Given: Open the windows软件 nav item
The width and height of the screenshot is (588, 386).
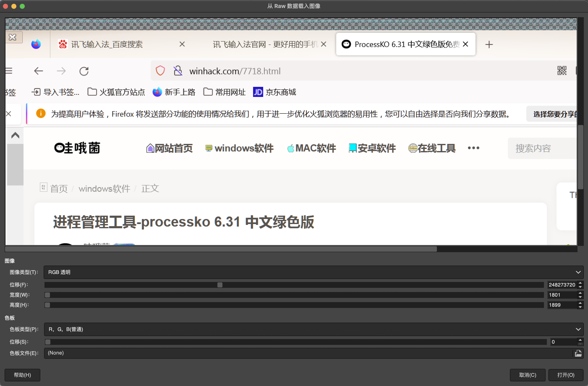Looking at the screenshot, I should (239, 148).
